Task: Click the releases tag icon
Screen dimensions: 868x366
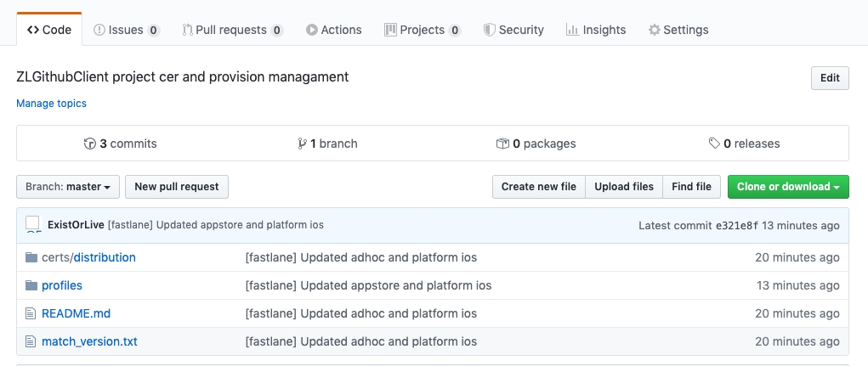Action: pyautogui.click(x=714, y=144)
